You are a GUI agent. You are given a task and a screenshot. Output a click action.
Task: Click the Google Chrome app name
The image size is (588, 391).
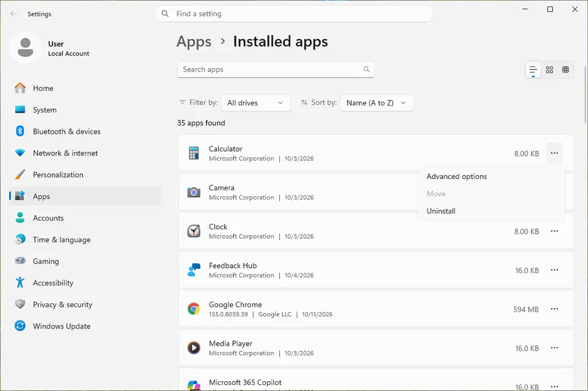(x=236, y=305)
